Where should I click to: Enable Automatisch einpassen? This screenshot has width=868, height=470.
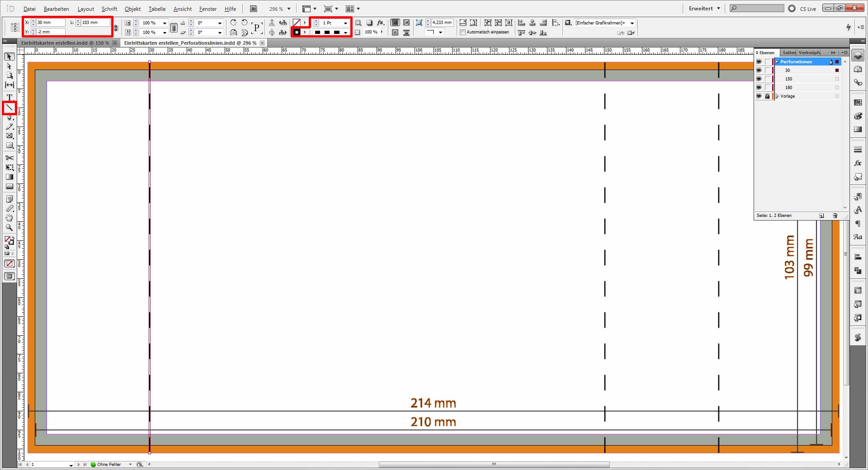click(x=462, y=32)
